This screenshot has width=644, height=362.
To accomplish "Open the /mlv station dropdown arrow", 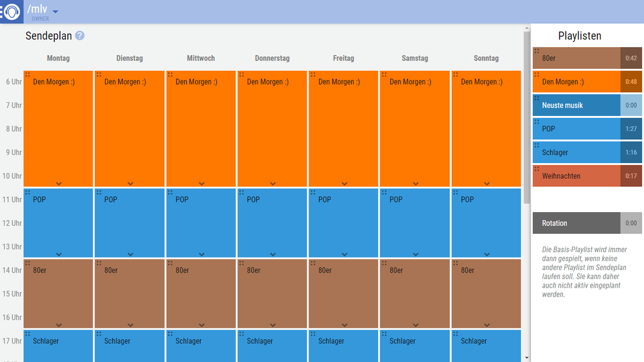I will [x=56, y=11].
